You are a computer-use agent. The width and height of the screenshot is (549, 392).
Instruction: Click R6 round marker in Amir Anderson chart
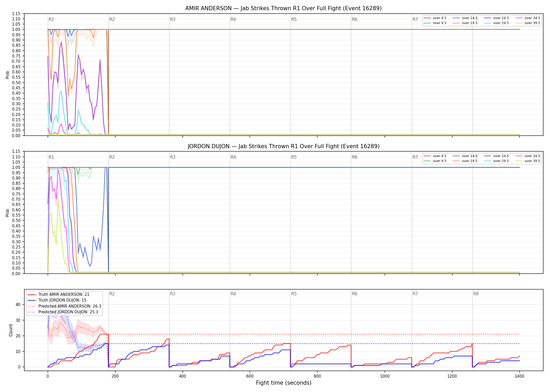click(x=354, y=19)
